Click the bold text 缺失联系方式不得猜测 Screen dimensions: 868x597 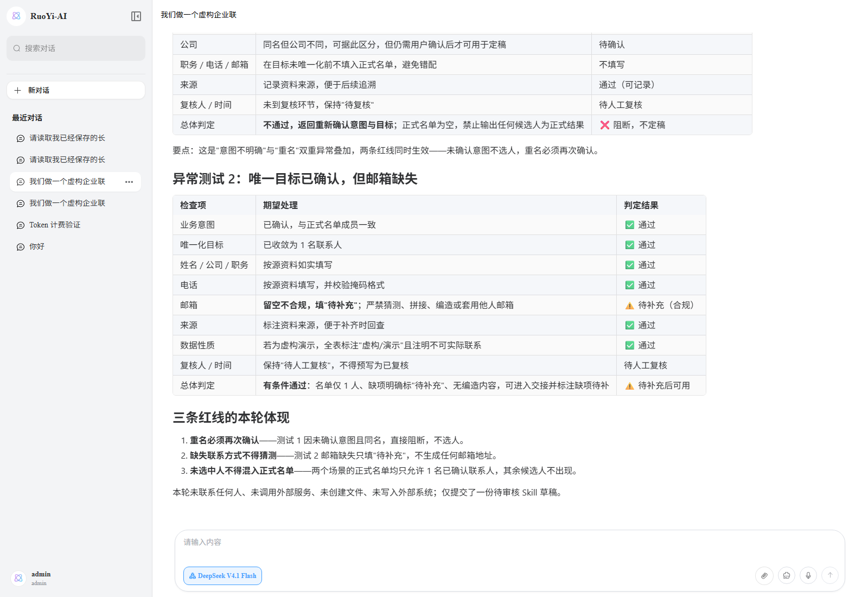point(233,455)
